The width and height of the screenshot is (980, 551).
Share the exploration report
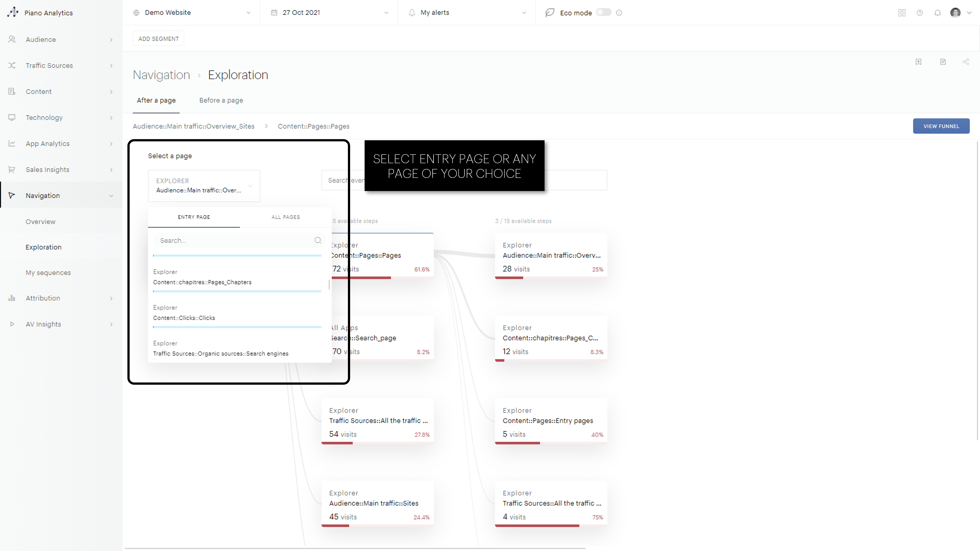click(x=966, y=62)
